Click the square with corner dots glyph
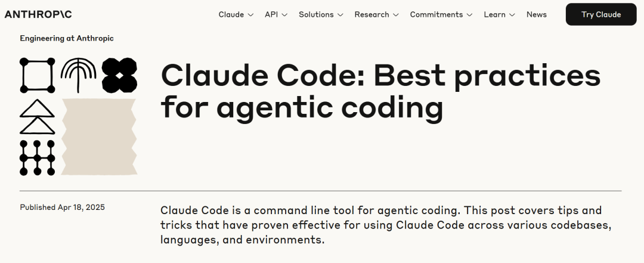Image resolution: width=644 pixels, height=263 pixels. (38, 75)
